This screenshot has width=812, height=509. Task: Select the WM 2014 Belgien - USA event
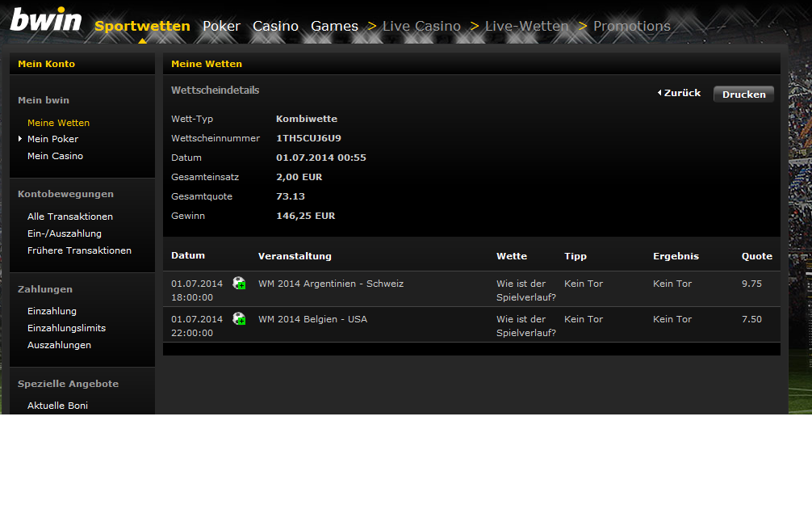click(x=313, y=319)
